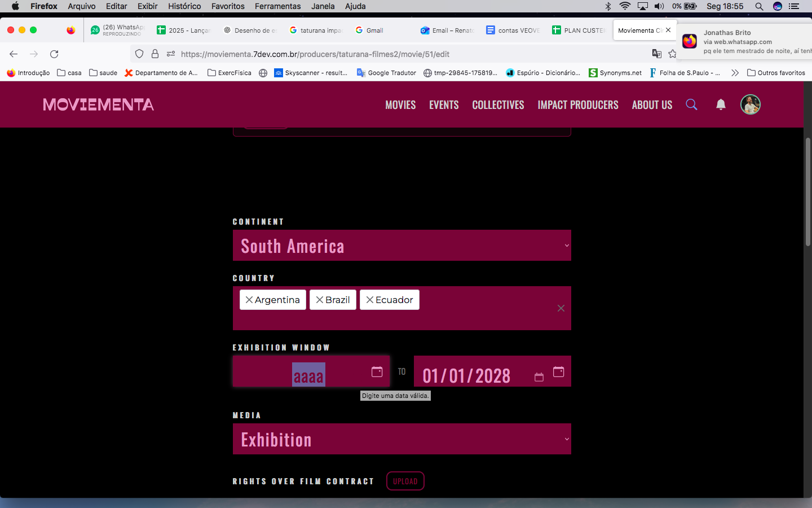Click the search magnifier icon in Moviementa header
Screen dimensions: 812x508
tap(691, 104)
